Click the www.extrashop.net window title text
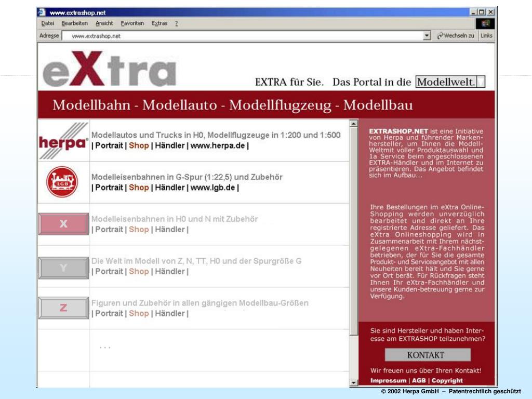Viewport: 532px width, 399px height. [78, 12]
